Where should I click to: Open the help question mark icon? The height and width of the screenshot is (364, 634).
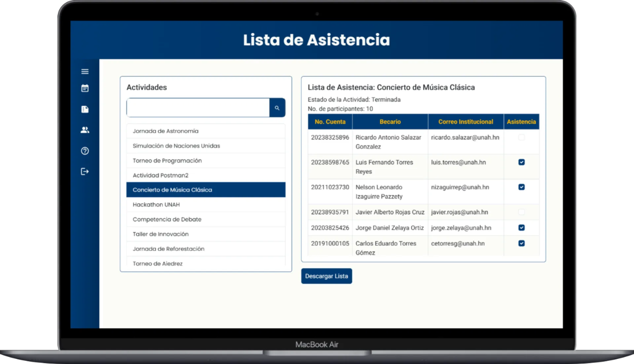pos(85,151)
